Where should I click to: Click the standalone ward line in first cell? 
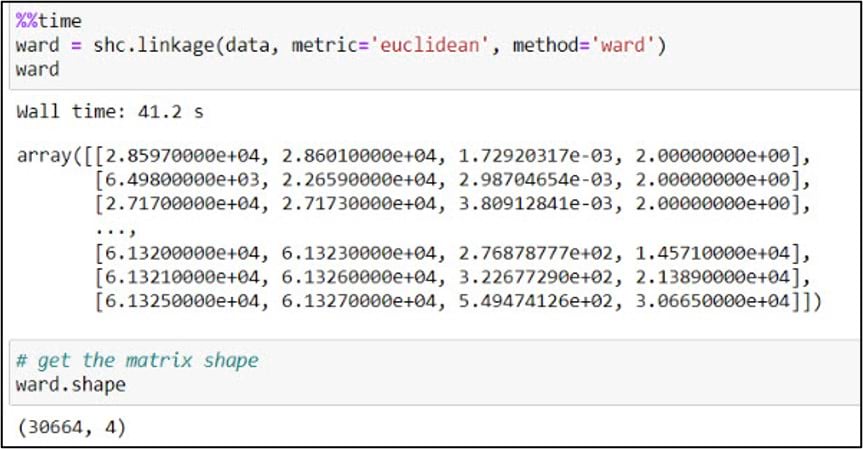(38, 71)
